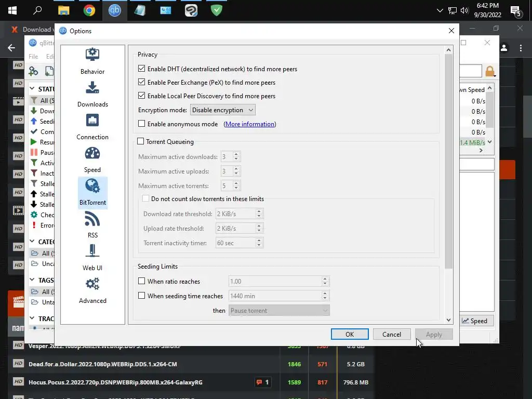This screenshot has width=532, height=399.
Task: Toggle Enable Peer Exchange checkbox
Action: pos(141,82)
